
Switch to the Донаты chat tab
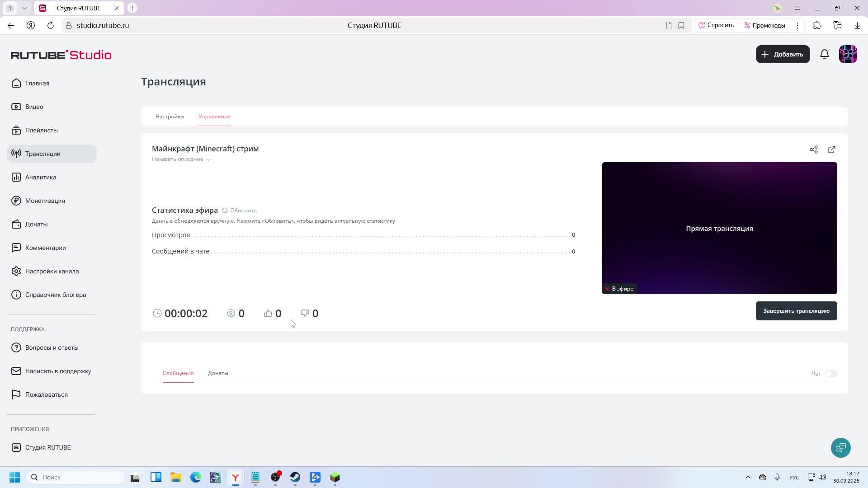218,373
